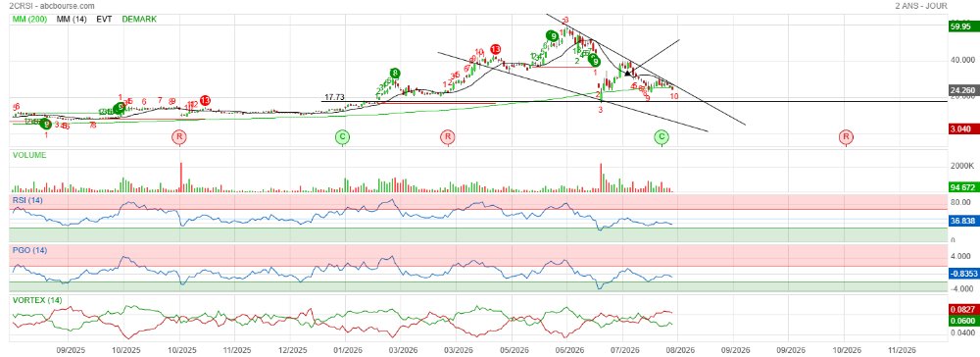Click the 11/2026 date axis label

point(901,351)
